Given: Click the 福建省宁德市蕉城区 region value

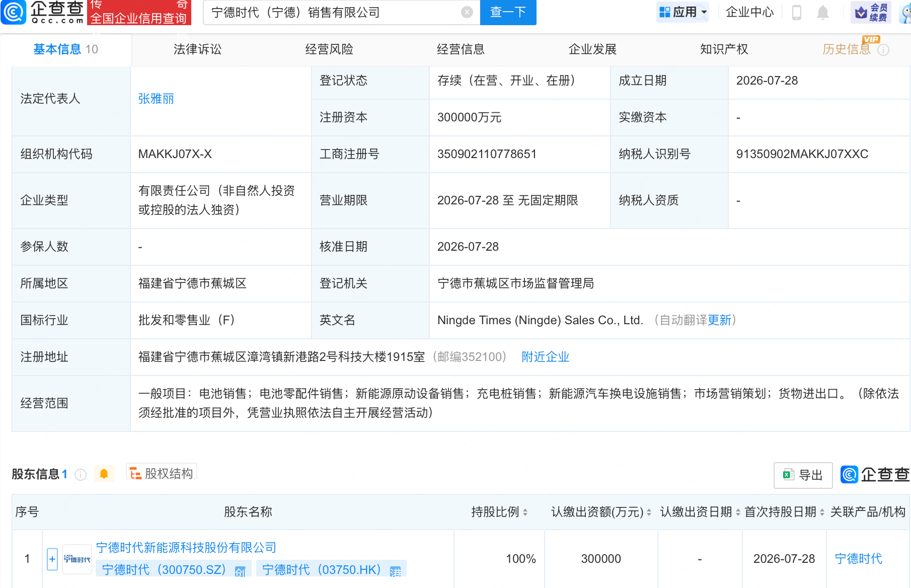Looking at the screenshot, I should click(192, 283).
